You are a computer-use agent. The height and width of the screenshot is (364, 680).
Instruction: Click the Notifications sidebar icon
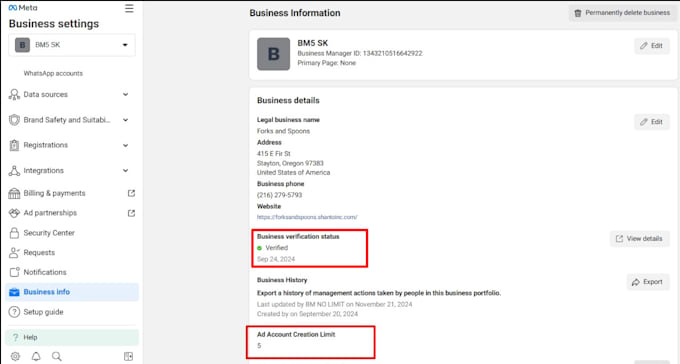pyautogui.click(x=14, y=272)
